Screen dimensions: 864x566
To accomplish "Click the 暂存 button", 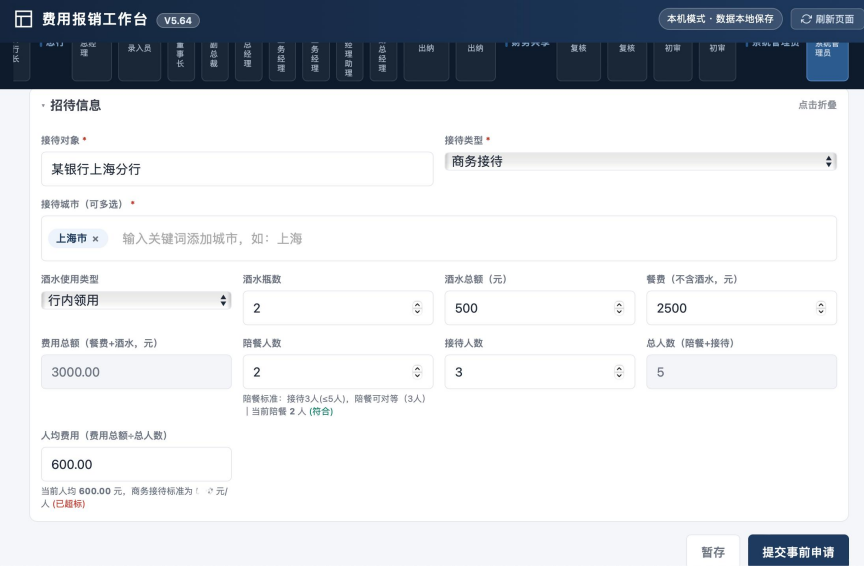I will pos(712,551).
